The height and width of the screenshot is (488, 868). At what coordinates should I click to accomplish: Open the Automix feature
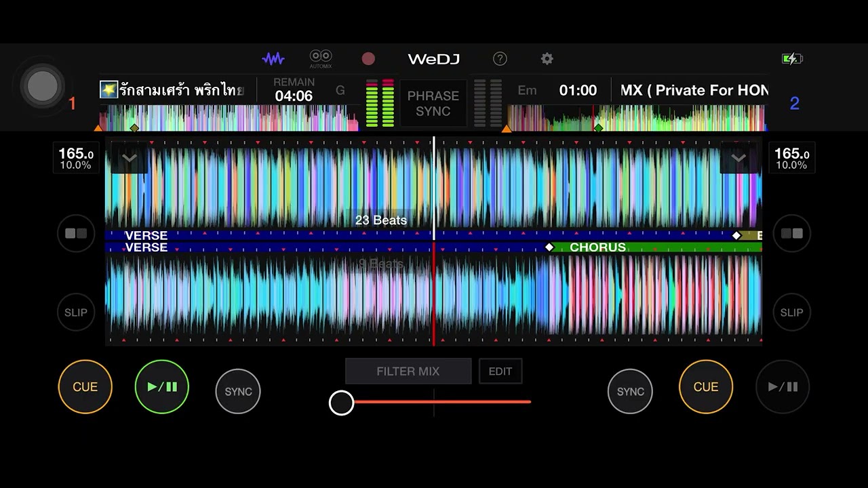tap(321, 59)
